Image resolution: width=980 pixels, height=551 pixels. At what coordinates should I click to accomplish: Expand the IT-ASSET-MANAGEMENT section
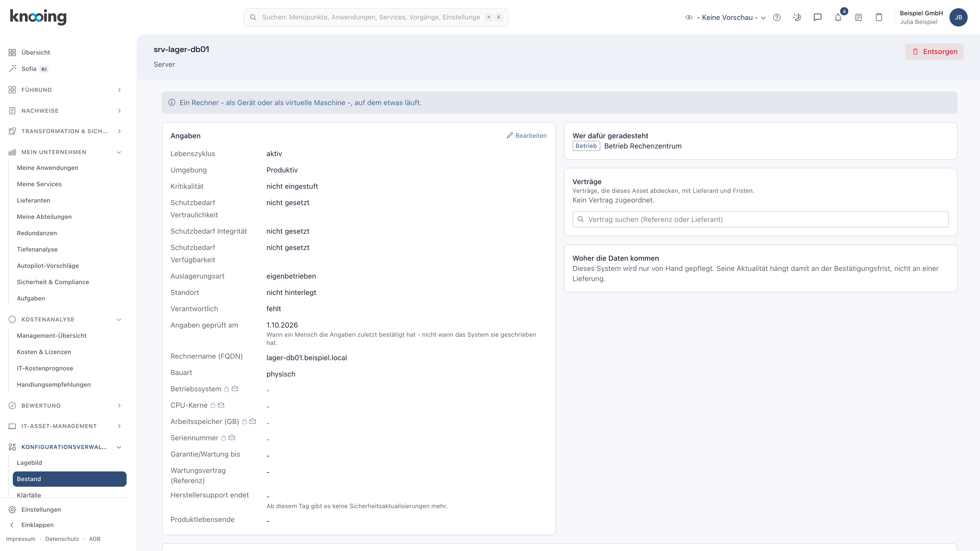(65, 426)
